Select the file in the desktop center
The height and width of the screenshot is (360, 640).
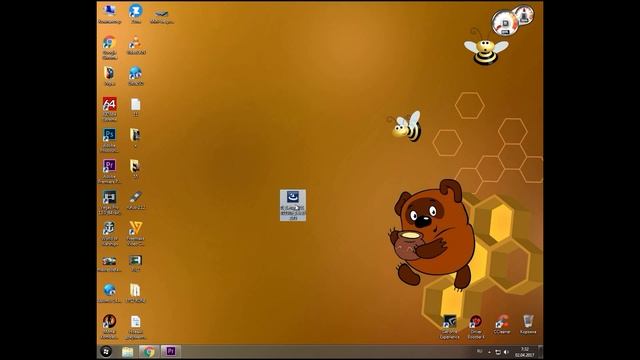point(293,205)
